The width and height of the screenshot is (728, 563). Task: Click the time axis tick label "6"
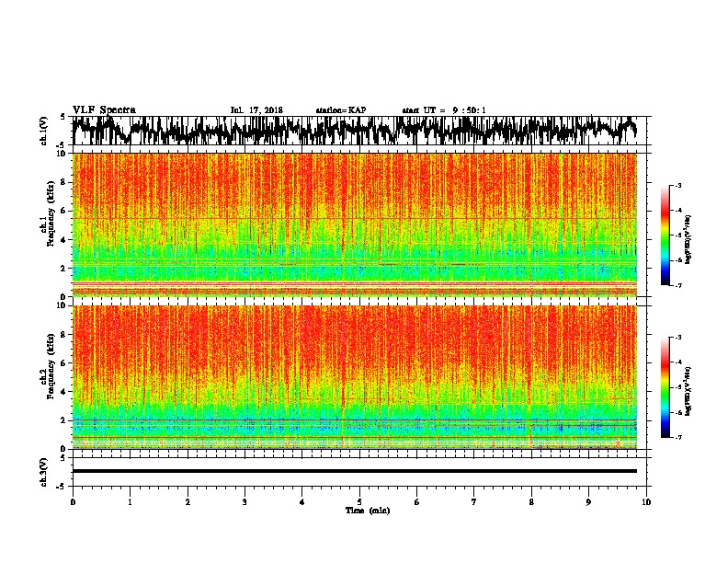click(417, 502)
